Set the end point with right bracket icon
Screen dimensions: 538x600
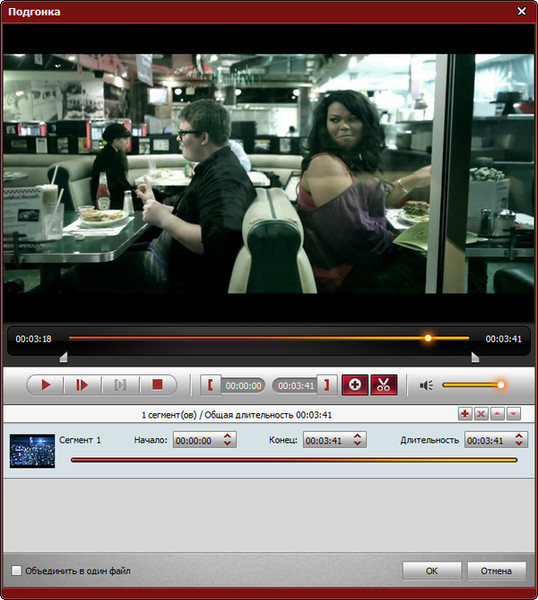(x=327, y=385)
